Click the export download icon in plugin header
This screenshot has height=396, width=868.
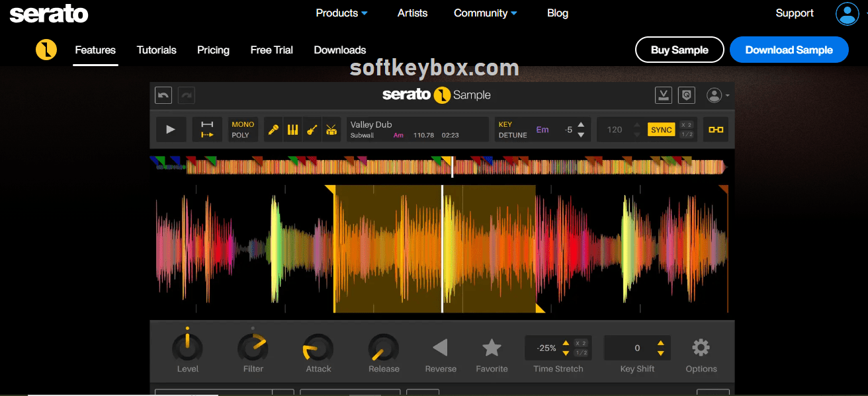[663, 95]
